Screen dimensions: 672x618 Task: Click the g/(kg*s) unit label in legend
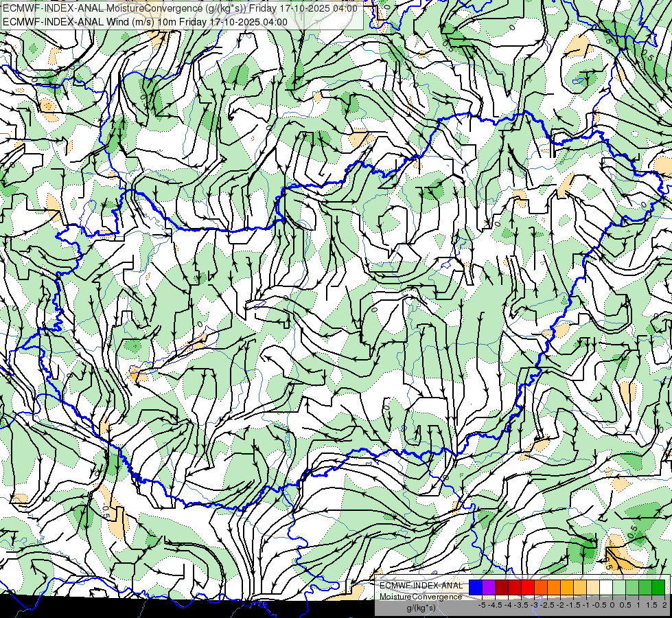[x=420, y=608]
